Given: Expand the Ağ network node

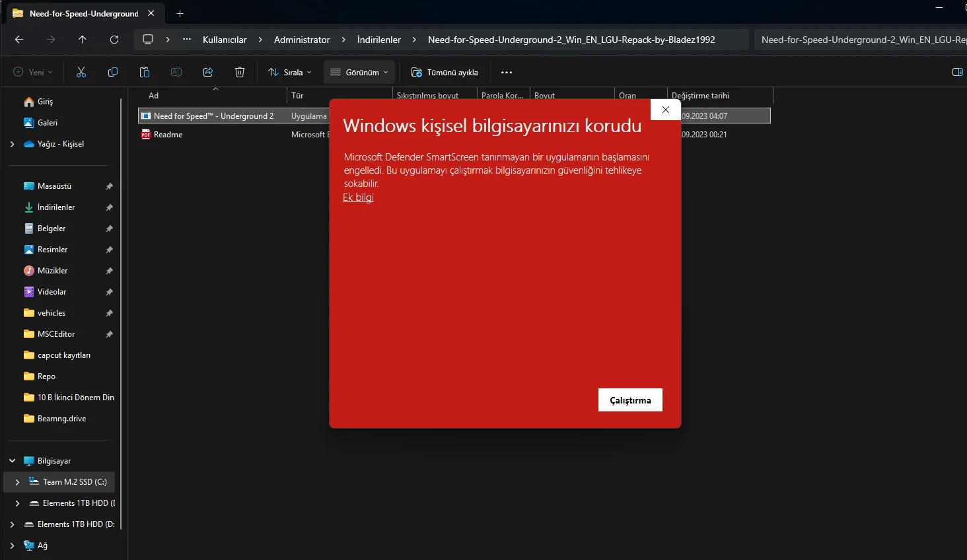Looking at the screenshot, I should pos(12,545).
